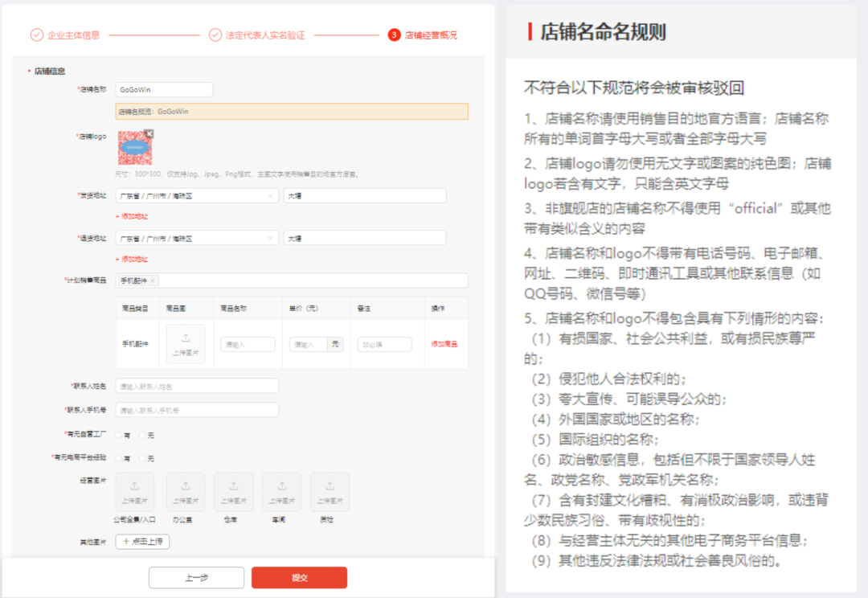Click the 联系人姓名 input field

[x=197, y=385]
